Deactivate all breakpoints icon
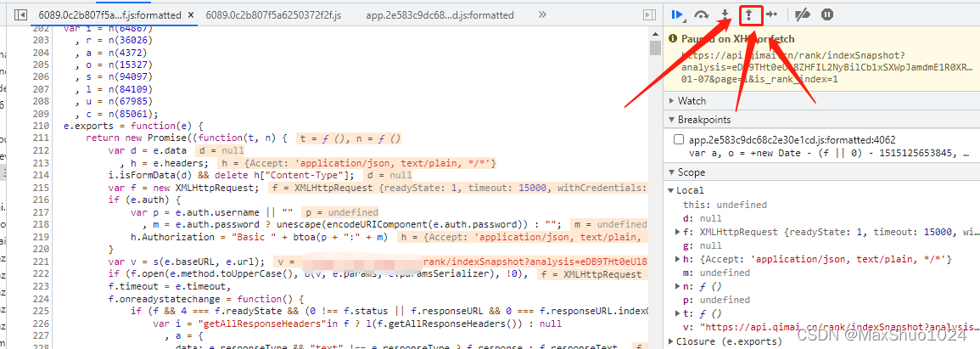 803,14
